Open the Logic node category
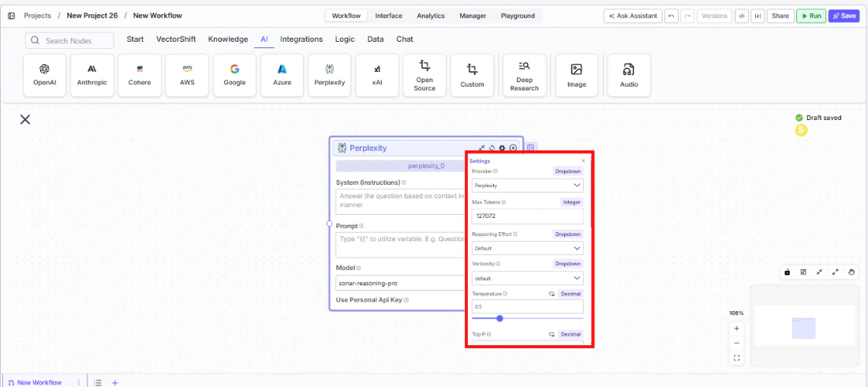The height and width of the screenshot is (387, 868). click(345, 39)
